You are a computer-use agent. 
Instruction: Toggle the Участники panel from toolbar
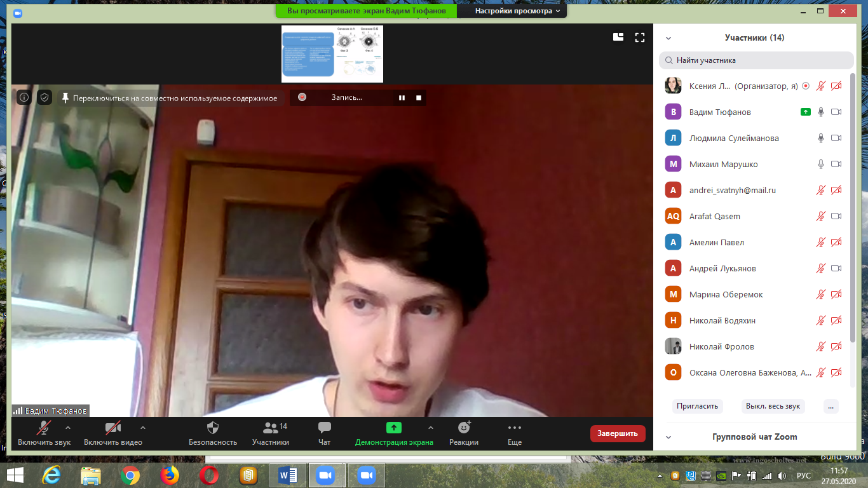tap(271, 433)
